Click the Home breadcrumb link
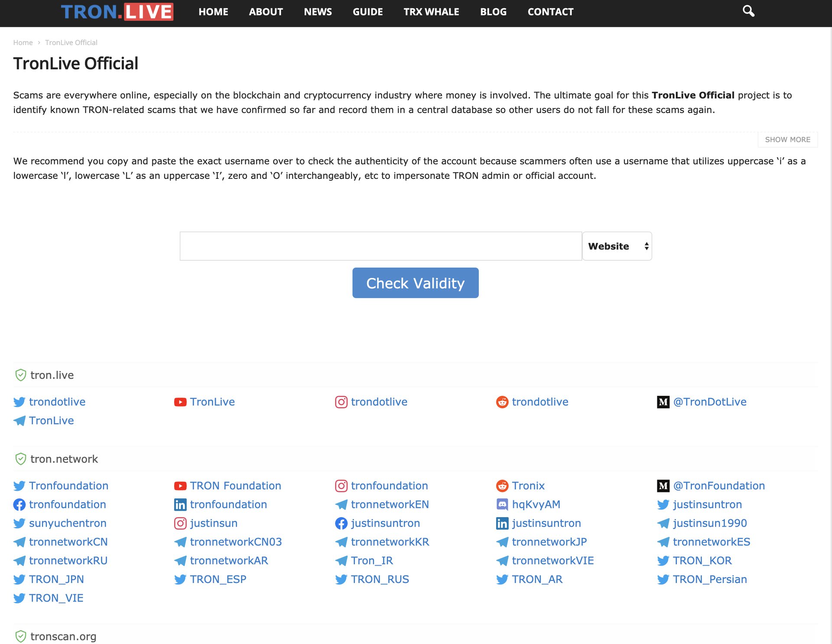 coord(23,42)
